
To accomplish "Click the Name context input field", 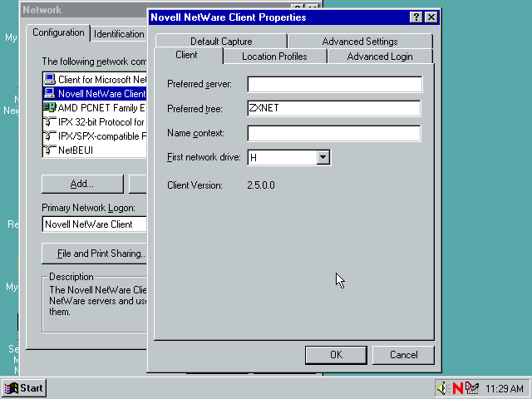I will point(334,133).
